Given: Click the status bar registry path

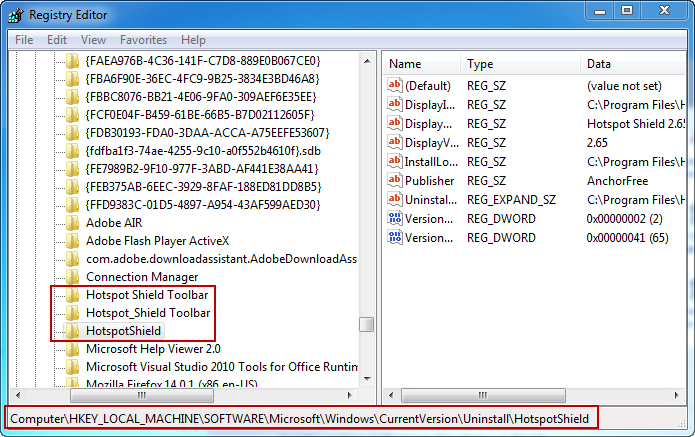Looking at the screenshot, I should (x=300, y=419).
